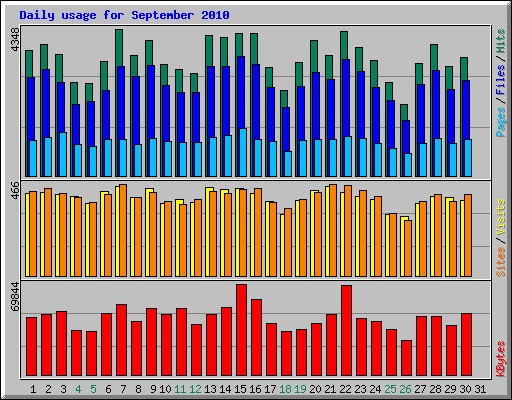This screenshot has width=512, height=400.
Task: Click the green day 5 label
Action: tap(93, 389)
